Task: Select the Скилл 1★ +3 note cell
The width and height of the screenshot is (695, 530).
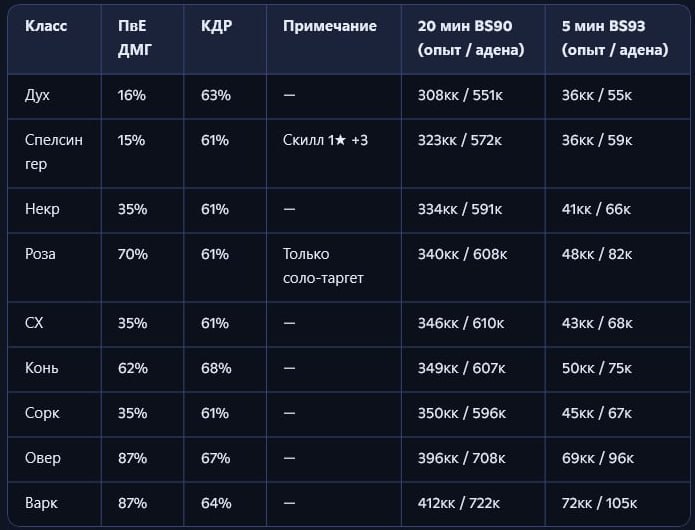Action: pos(325,140)
